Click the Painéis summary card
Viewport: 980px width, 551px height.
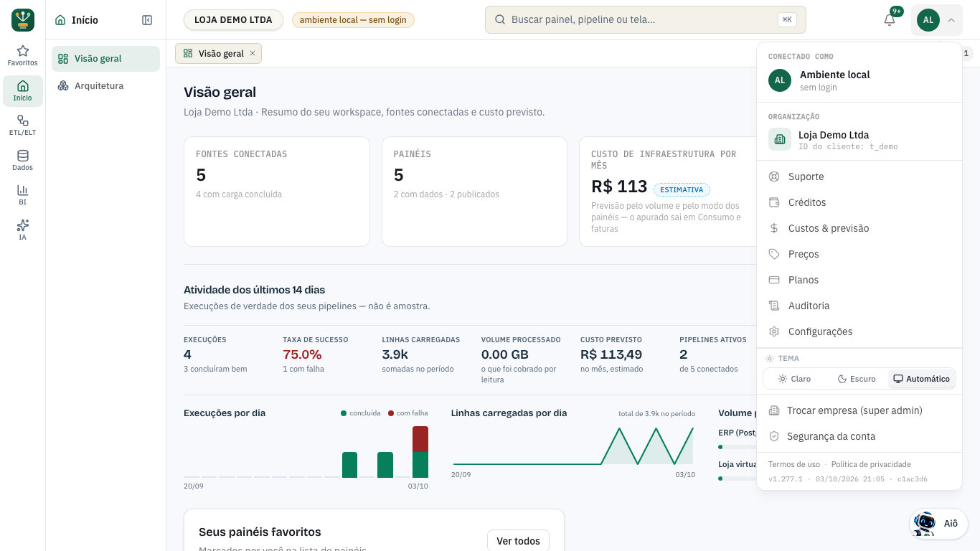tap(475, 192)
